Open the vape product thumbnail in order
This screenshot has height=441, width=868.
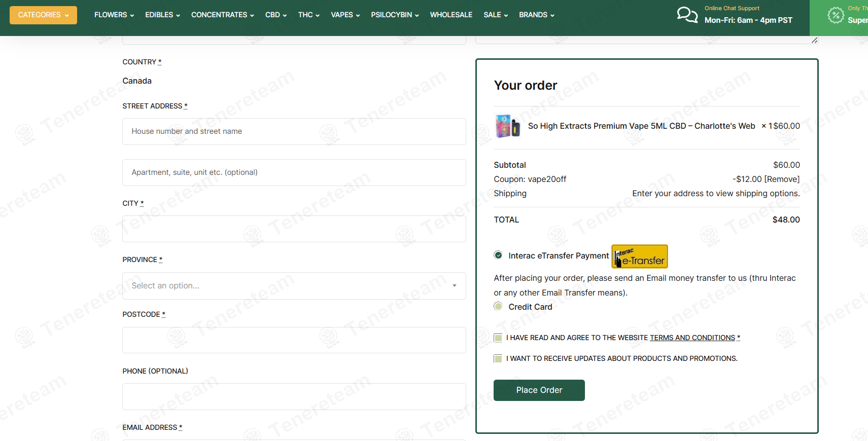(508, 126)
